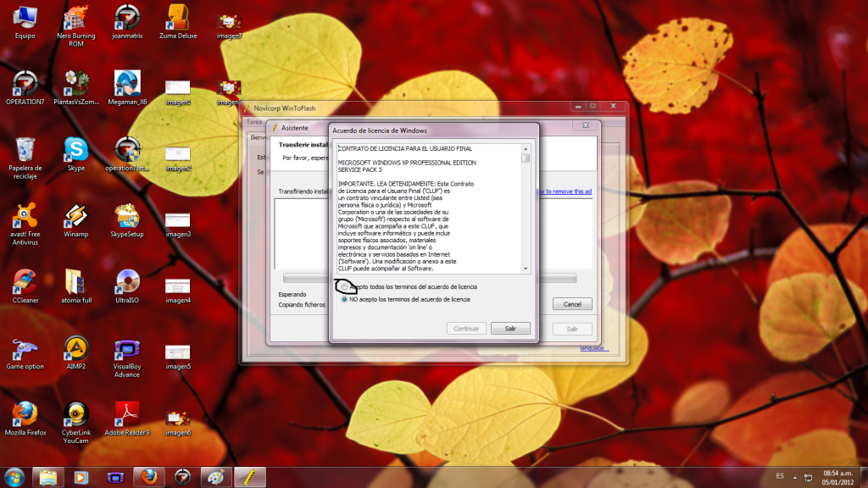
Task: Open the operation7setup desktop icon
Action: [x=127, y=155]
